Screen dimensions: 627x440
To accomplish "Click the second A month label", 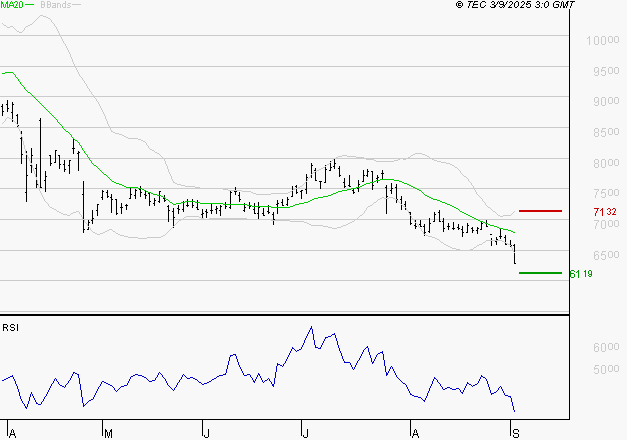I will [x=415, y=434].
